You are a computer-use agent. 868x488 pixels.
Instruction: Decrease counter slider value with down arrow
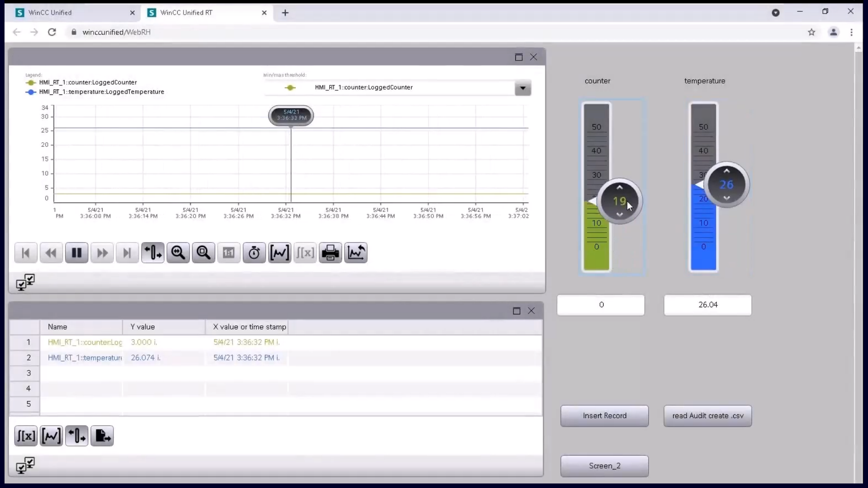click(619, 215)
